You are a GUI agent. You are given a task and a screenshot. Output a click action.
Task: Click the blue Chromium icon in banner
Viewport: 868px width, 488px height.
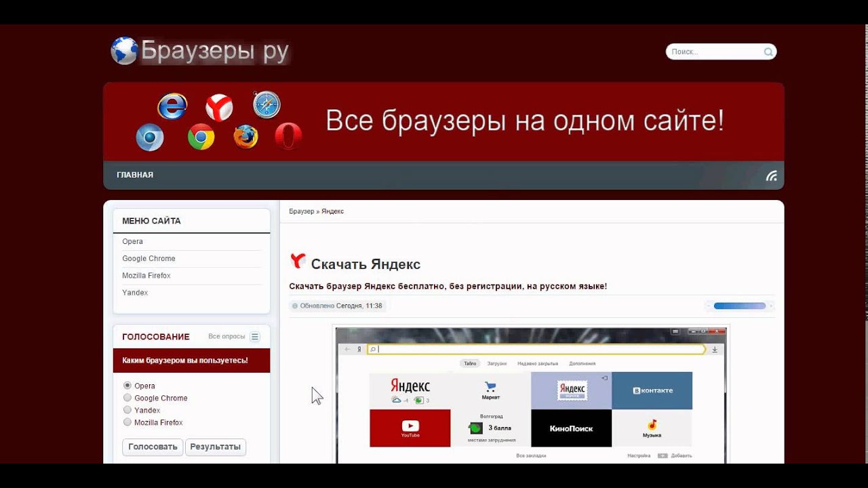[x=150, y=138]
